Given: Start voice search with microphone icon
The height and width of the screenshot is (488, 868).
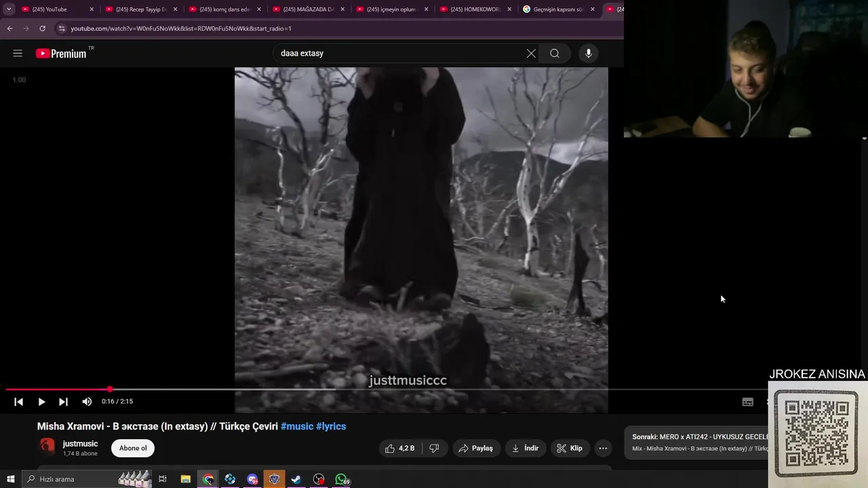Looking at the screenshot, I should click(589, 54).
